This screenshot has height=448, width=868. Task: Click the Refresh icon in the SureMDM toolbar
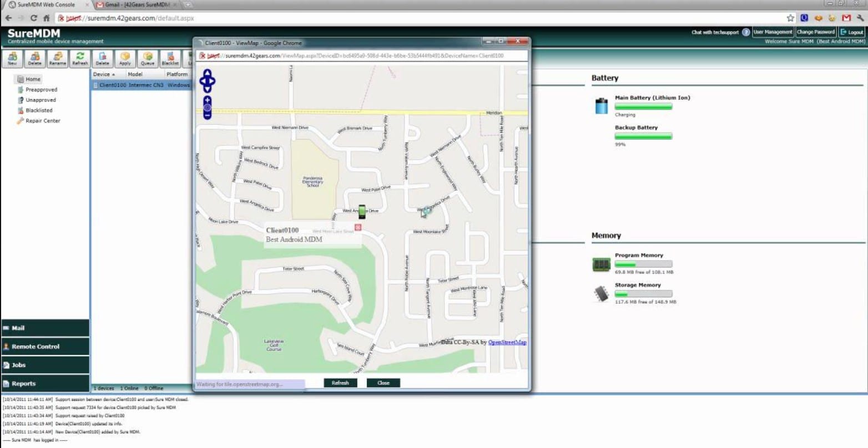[x=80, y=58]
